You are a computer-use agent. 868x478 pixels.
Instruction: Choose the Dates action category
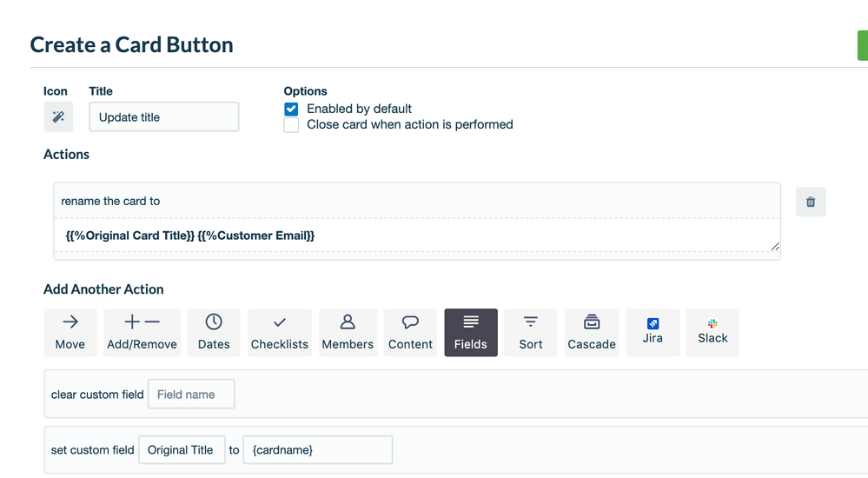click(214, 332)
